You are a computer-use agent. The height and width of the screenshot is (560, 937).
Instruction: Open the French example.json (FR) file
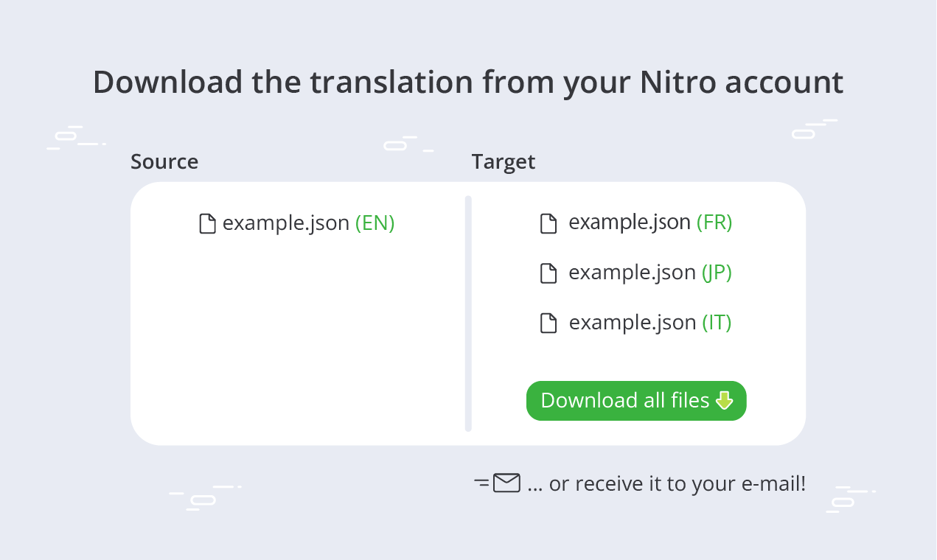636,223
